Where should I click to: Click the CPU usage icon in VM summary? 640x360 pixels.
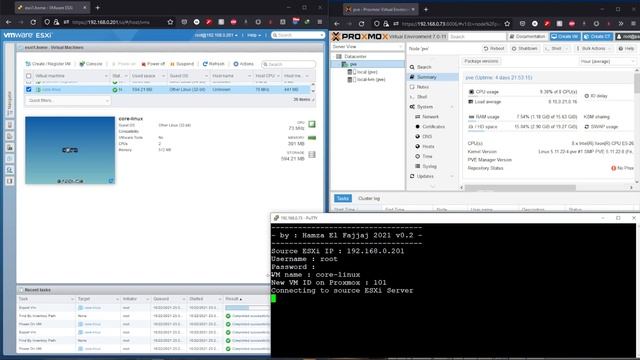tap(312, 124)
